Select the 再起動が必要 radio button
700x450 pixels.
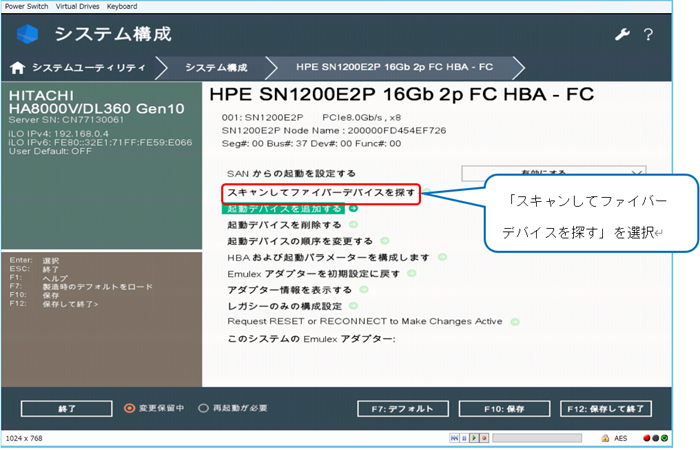tap(204, 408)
